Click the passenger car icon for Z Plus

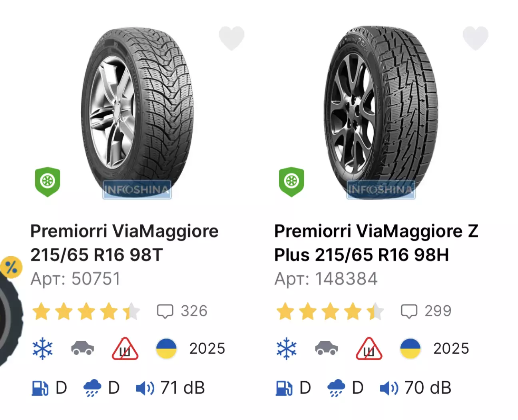(327, 348)
